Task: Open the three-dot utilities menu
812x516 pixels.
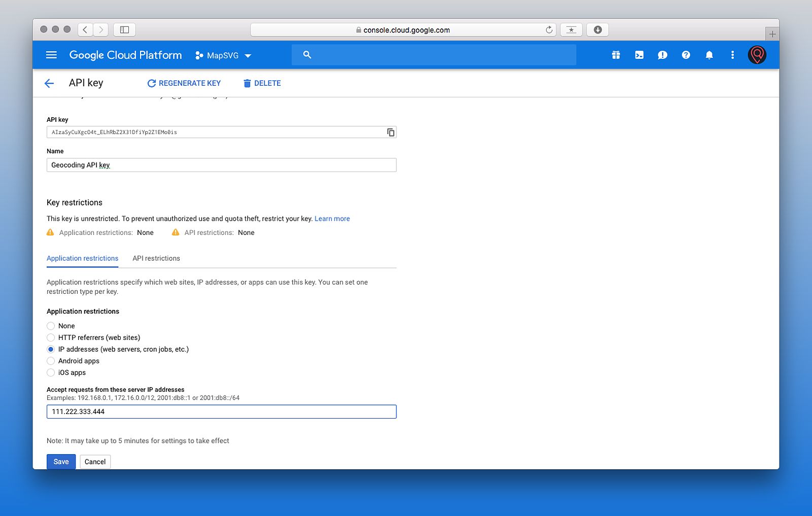Action: point(732,55)
